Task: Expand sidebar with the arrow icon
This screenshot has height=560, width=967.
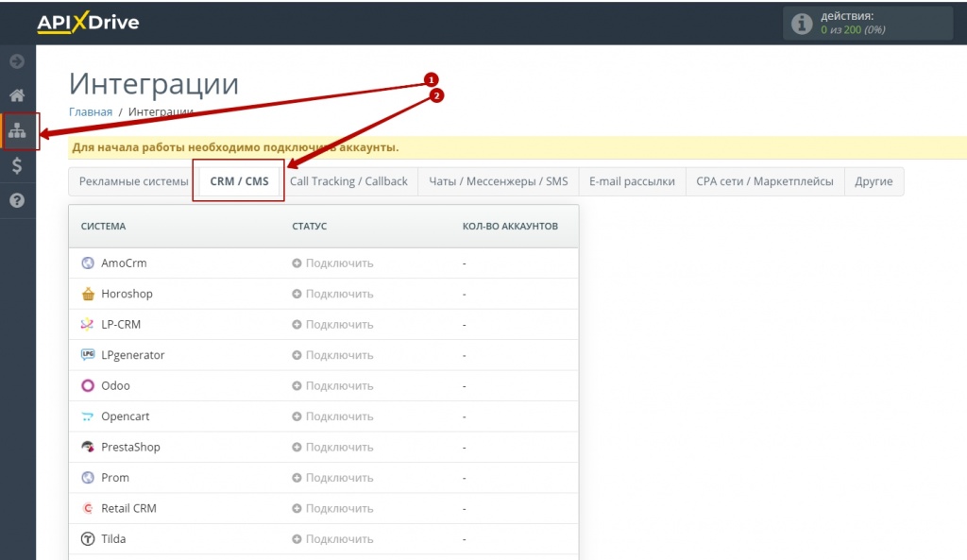Action: point(17,61)
